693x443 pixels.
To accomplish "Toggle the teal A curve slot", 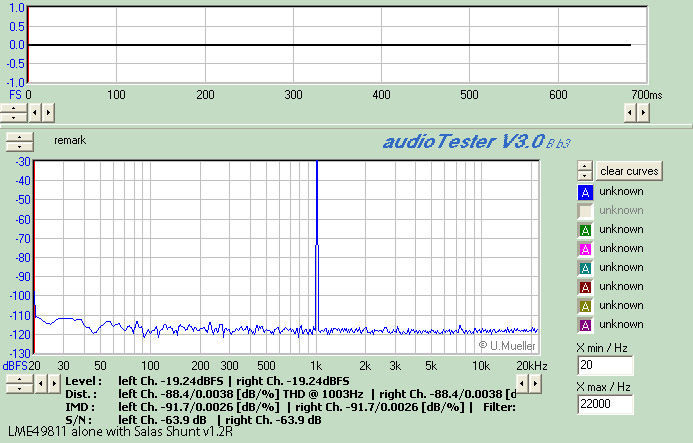I will coord(585,268).
